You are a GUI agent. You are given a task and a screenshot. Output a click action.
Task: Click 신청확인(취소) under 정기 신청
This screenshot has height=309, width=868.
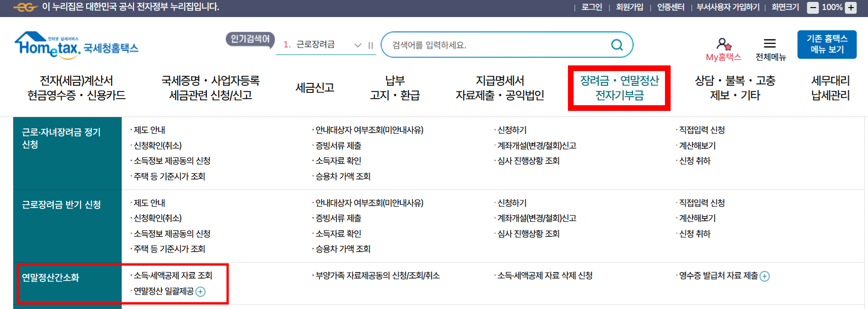click(158, 145)
